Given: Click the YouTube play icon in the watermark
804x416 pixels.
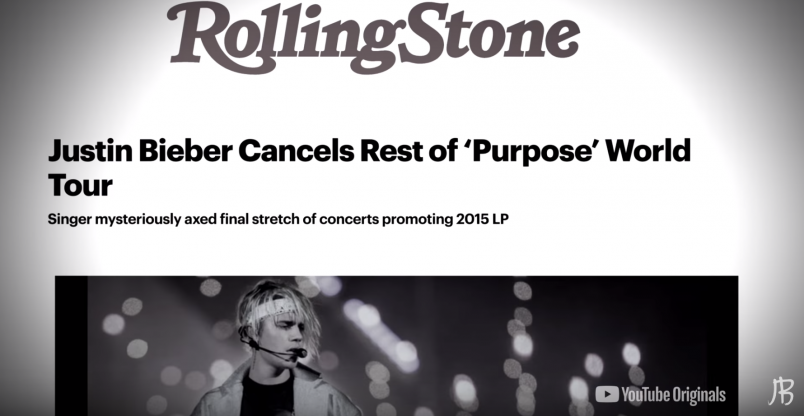Looking at the screenshot, I should 607,394.
